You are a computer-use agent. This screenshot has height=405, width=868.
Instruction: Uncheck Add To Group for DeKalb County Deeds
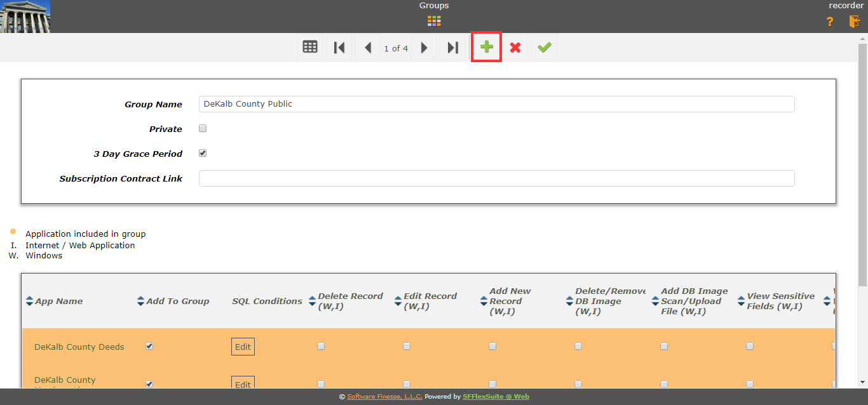149,346
